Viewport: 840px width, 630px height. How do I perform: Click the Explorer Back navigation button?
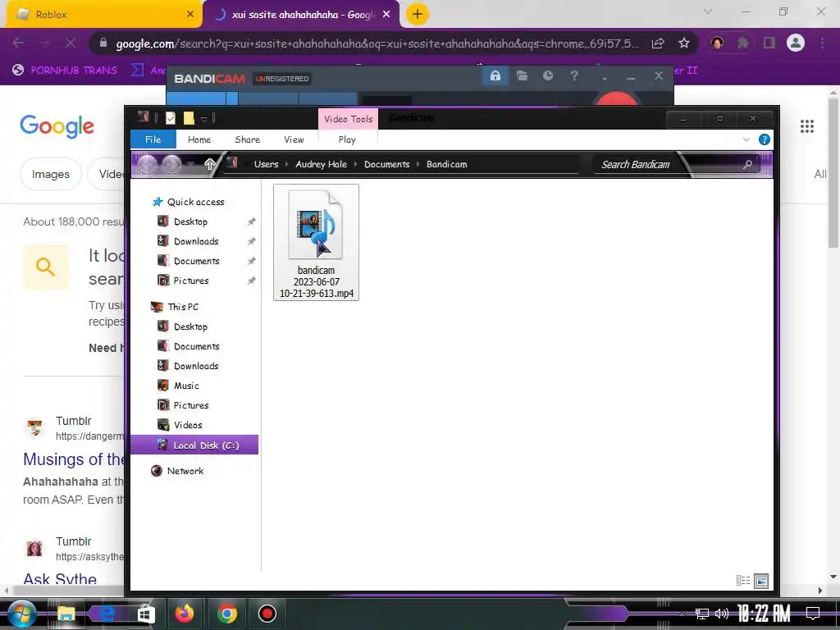pos(148,164)
